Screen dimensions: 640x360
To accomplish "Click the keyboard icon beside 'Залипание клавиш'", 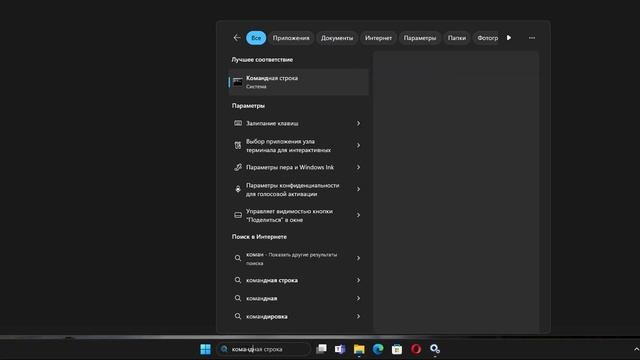I will click(x=238, y=123).
